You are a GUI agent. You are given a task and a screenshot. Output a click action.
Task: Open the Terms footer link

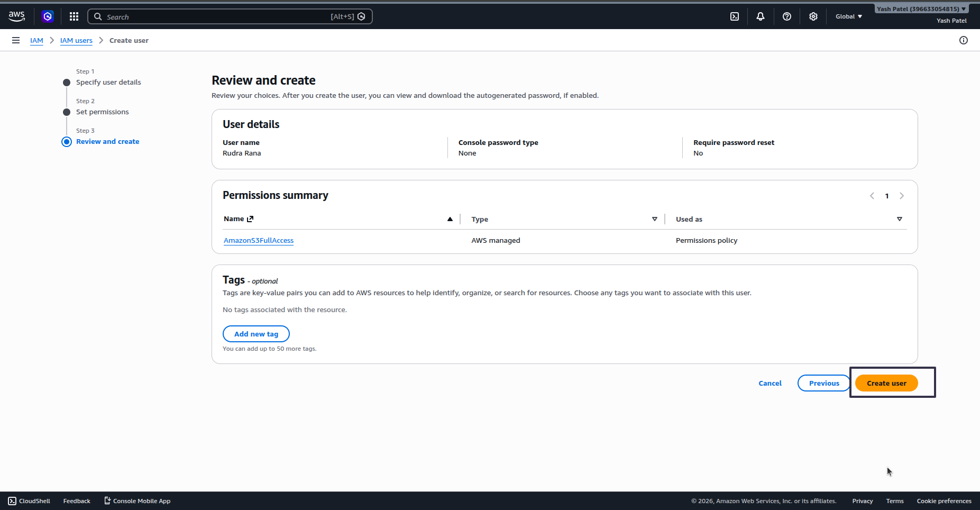895,501
